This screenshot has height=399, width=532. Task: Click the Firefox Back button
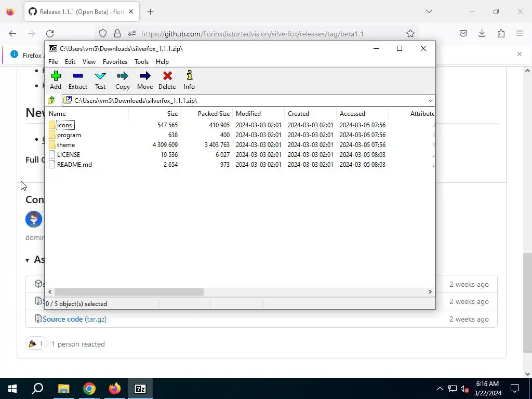point(12,34)
